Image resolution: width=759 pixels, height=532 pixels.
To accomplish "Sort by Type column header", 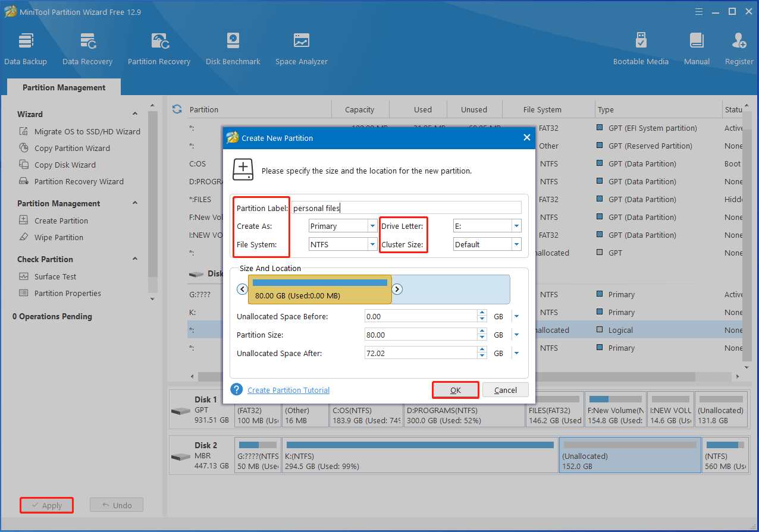I will pos(657,109).
